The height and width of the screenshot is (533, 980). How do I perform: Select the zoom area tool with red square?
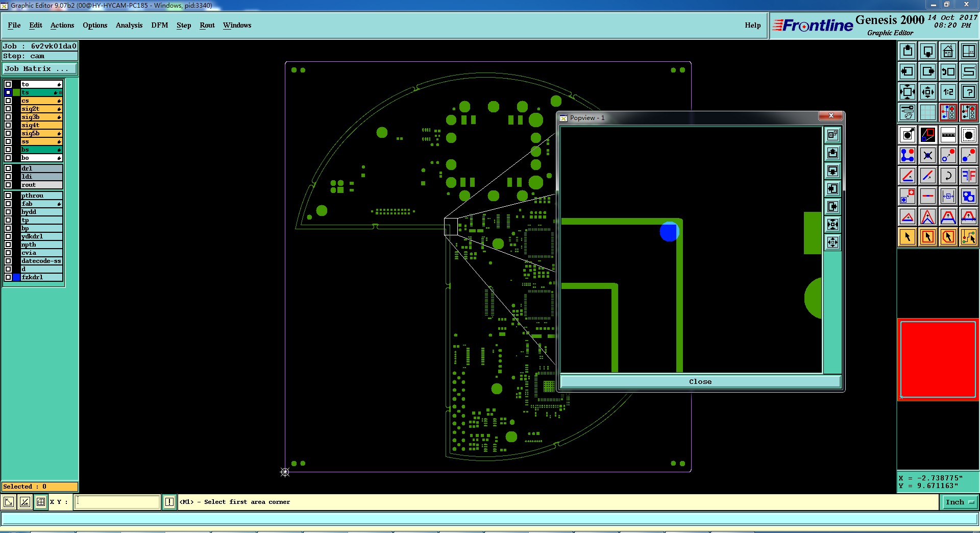(x=928, y=135)
